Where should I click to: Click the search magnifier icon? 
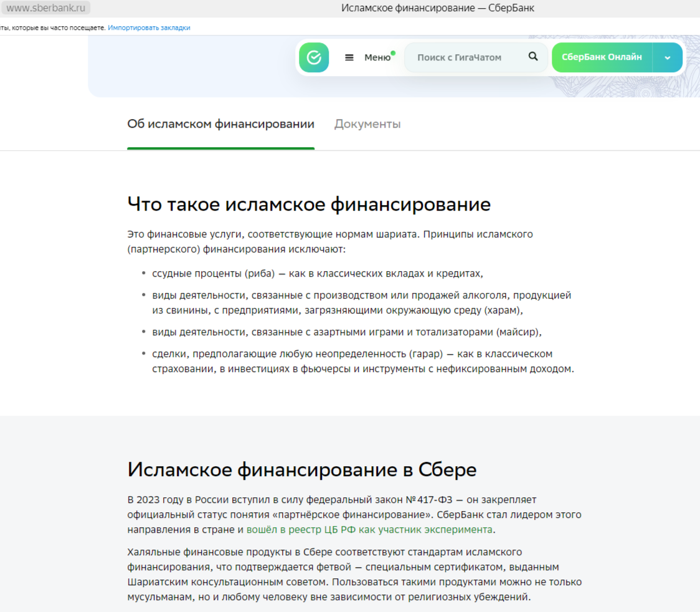click(533, 57)
